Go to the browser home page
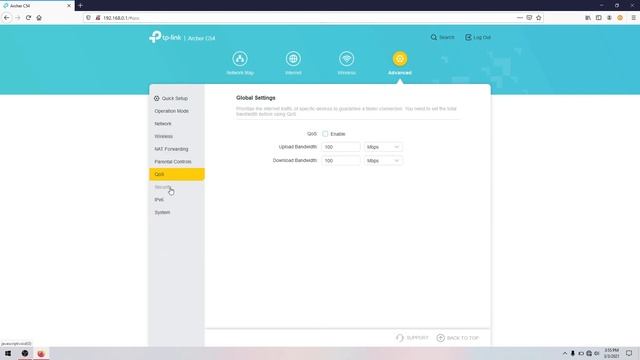The height and width of the screenshot is (360, 640). (x=39, y=18)
